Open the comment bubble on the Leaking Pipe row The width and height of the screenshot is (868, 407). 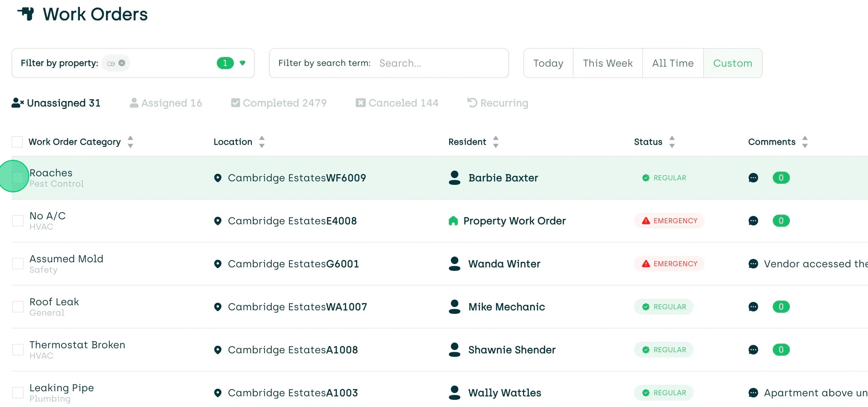pyautogui.click(x=754, y=393)
